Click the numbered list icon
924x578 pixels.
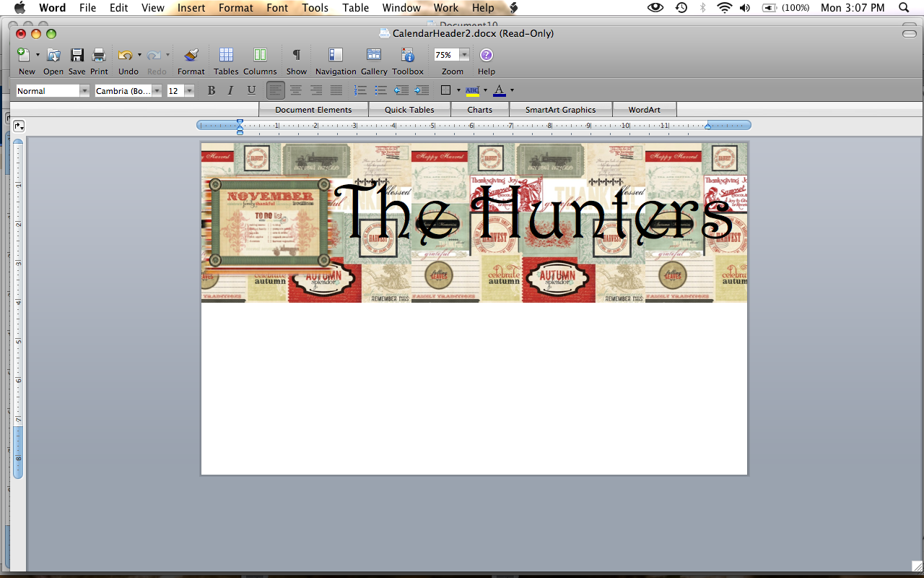coord(361,90)
